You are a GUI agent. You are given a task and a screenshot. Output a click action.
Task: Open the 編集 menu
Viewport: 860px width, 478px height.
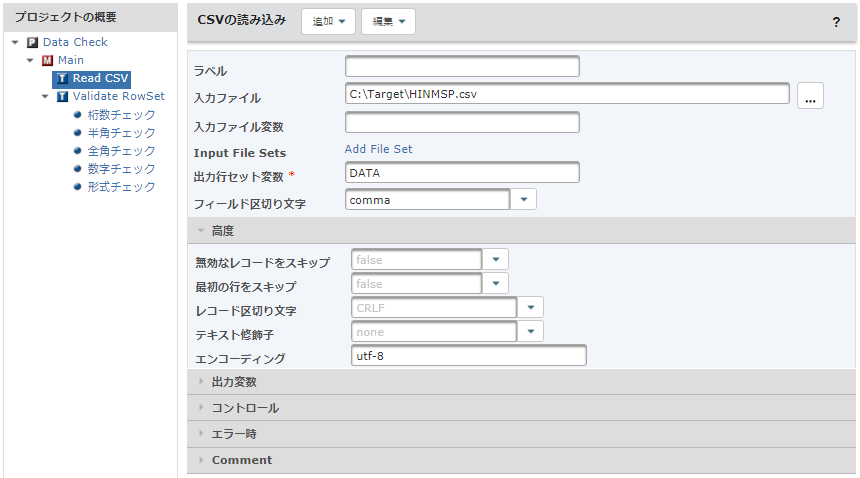click(388, 21)
